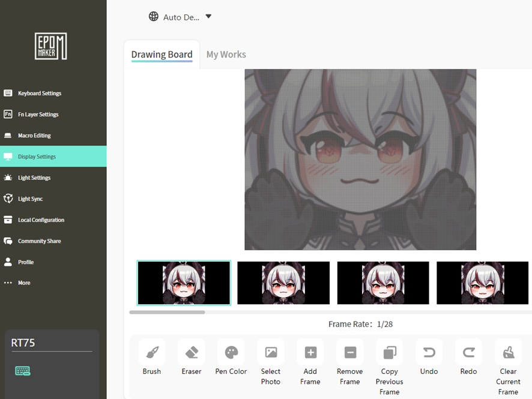Add a new frame

(310, 352)
